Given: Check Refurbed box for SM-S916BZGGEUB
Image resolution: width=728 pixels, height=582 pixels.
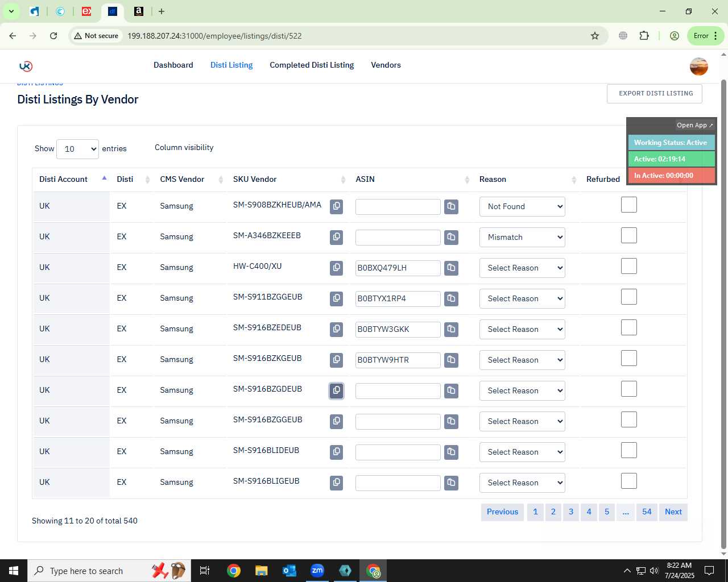Looking at the screenshot, I should tap(629, 419).
